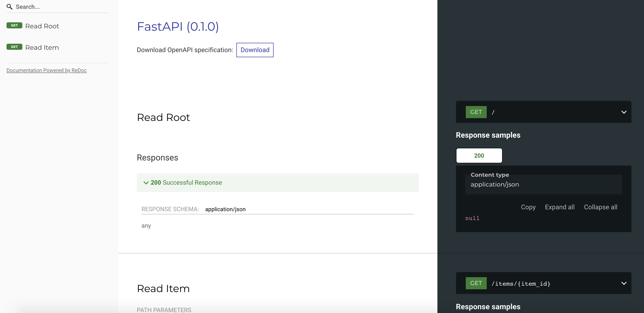This screenshot has width=644, height=313.
Task: Click green GET label on items endpoint
Action: 476,283
